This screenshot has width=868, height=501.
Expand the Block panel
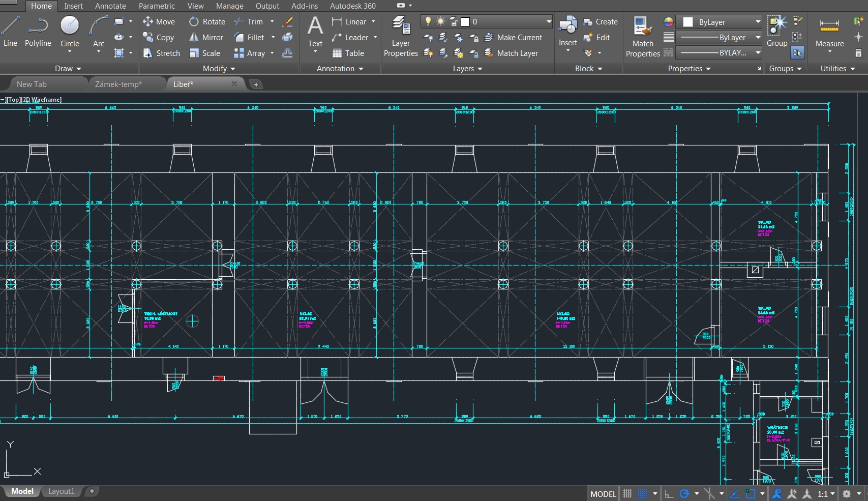pyautogui.click(x=589, y=68)
